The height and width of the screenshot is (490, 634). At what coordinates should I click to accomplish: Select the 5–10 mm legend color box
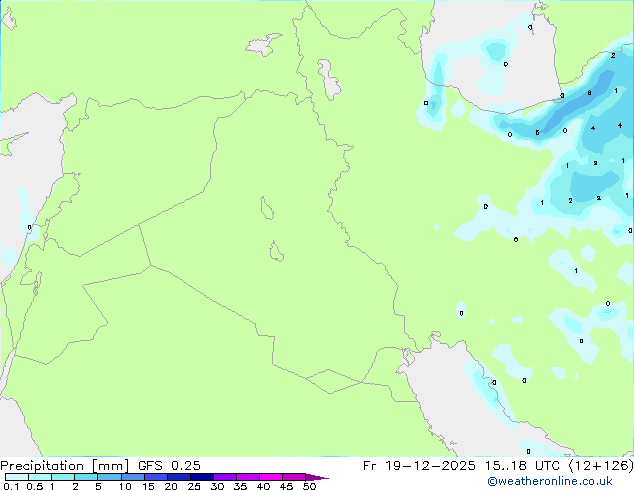pyautogui.click(x=109, y=477)
